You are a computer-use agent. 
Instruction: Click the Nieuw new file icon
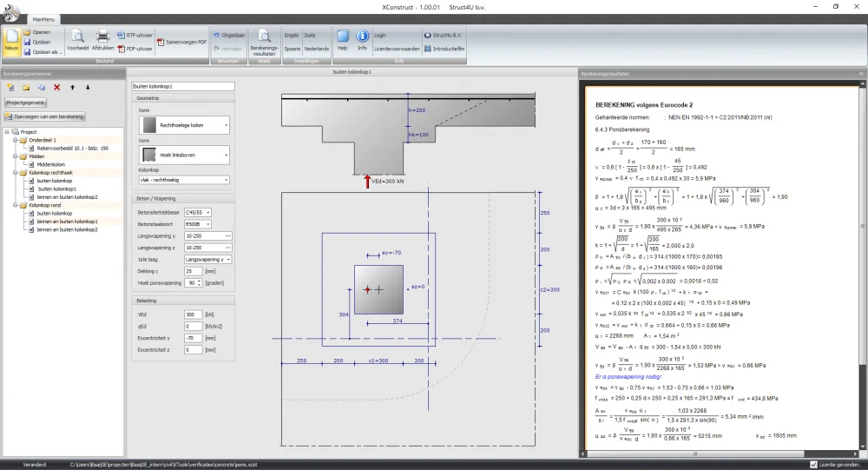pyautogui.click(x=11, y=41)
